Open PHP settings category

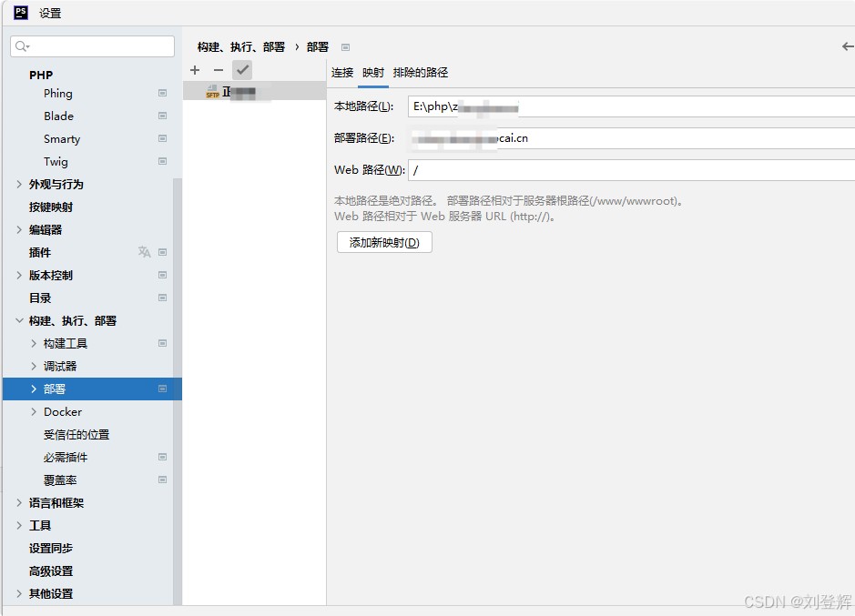pos(41,75)
